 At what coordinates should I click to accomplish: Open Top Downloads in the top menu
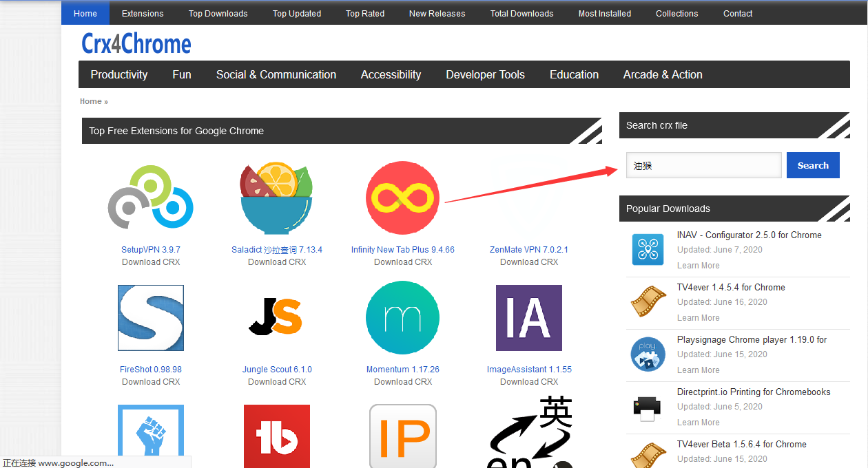tap(218, 13)
